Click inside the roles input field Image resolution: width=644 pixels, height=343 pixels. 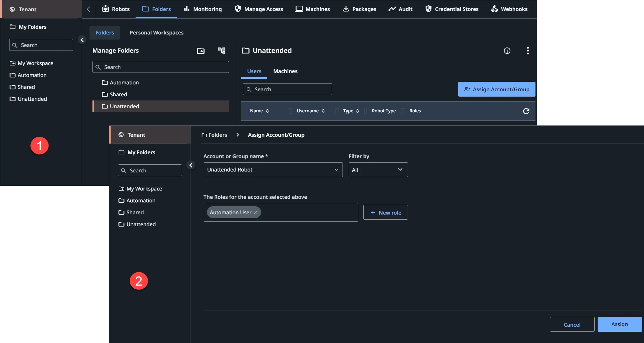[281, 212]
